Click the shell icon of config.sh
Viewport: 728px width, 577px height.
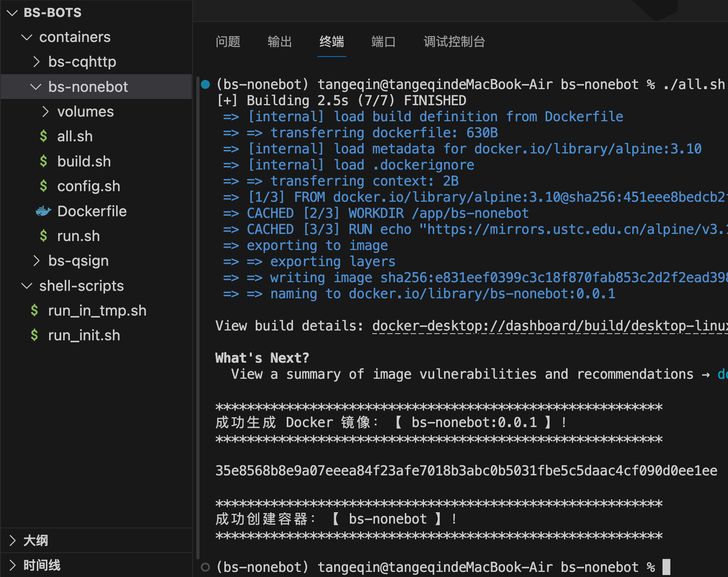[x=44, y=186]
